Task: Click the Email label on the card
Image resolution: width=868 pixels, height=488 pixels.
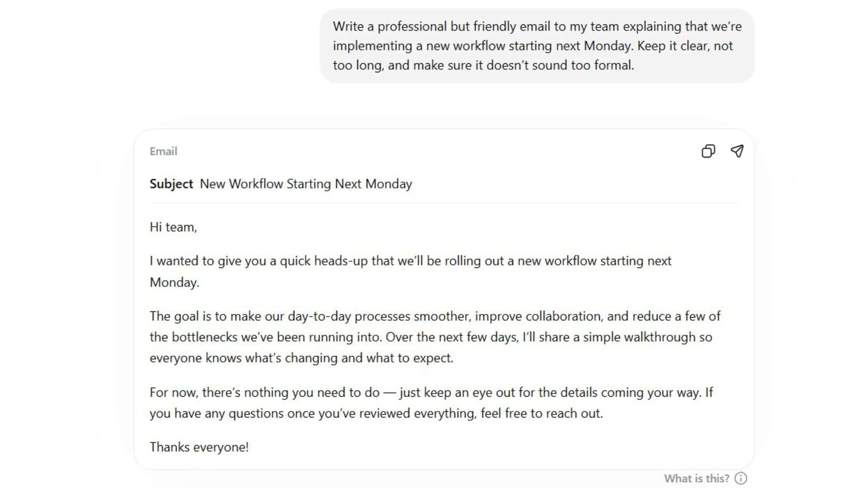Action: coord(163,151)
